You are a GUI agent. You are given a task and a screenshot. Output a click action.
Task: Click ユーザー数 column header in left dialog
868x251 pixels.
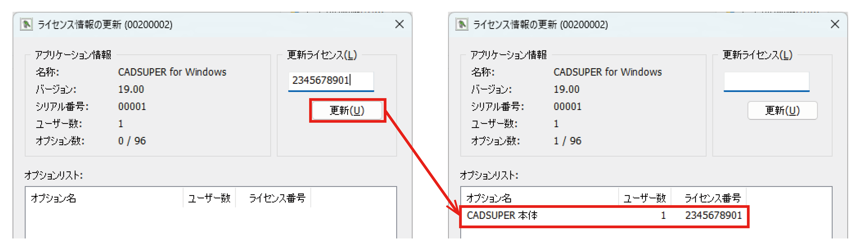click(x=209, y=198)
